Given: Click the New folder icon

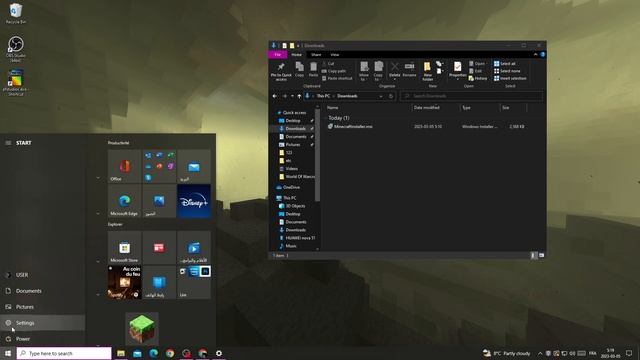Looking at the screenshot, I should (427, 71).
